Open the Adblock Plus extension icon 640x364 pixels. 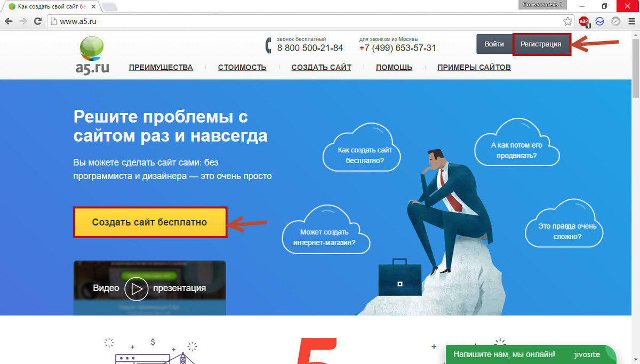coord(585,22)
